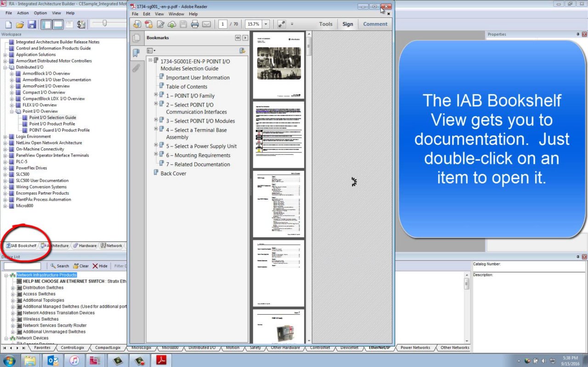This screenshot has height=367, width=588.
Task: Click the Sign button in Adobe Reader
Action: click(x=348, y=24)
